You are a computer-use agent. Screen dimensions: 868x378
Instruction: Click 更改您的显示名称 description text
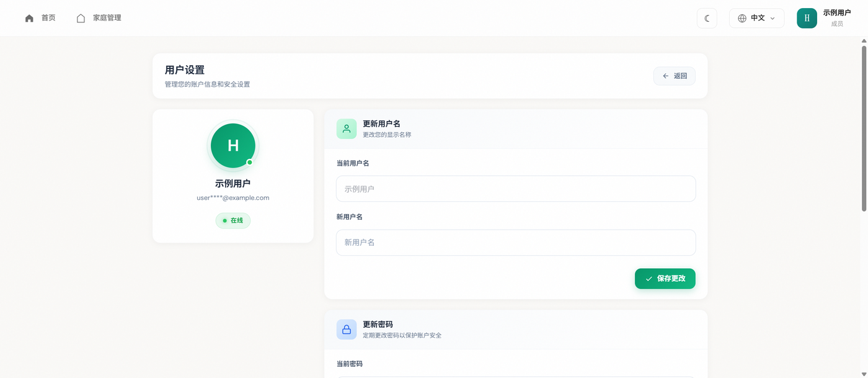[387, 135]
